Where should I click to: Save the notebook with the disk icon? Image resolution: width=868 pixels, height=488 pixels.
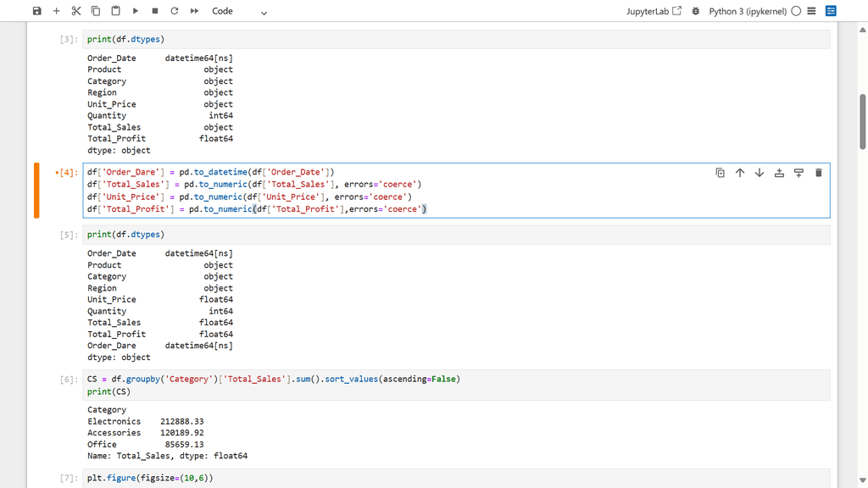point(36,11)
